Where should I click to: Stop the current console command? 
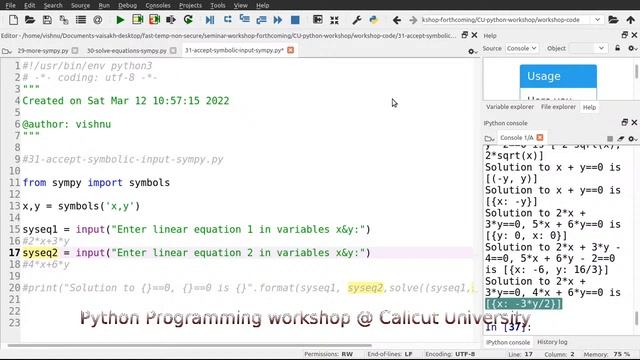coord(610,138)
